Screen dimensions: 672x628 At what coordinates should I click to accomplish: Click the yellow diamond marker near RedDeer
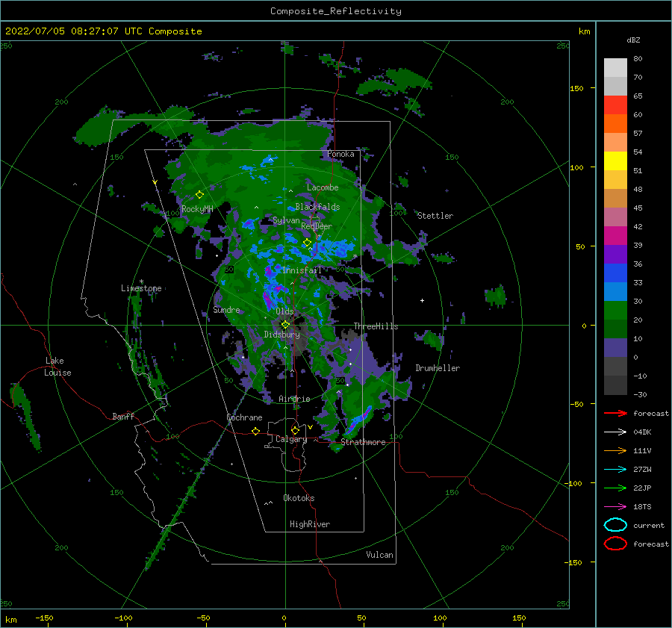308,243
